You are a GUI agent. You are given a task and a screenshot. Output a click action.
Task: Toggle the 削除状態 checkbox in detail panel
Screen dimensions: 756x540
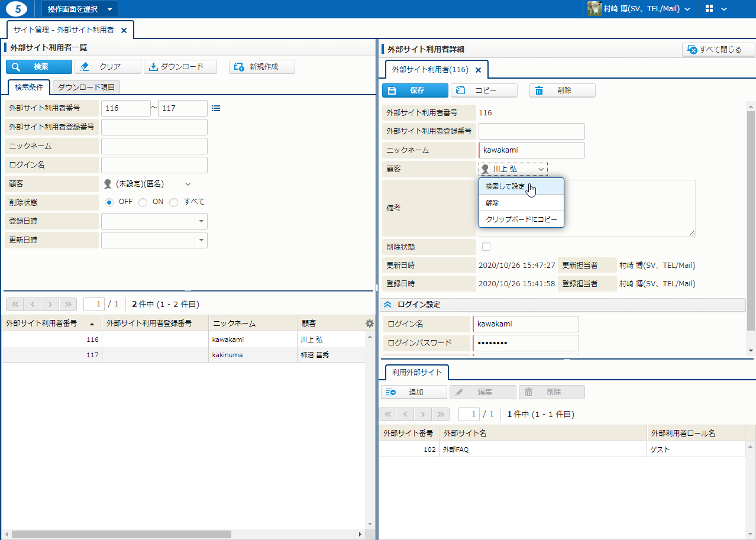(x=486, y=247)
